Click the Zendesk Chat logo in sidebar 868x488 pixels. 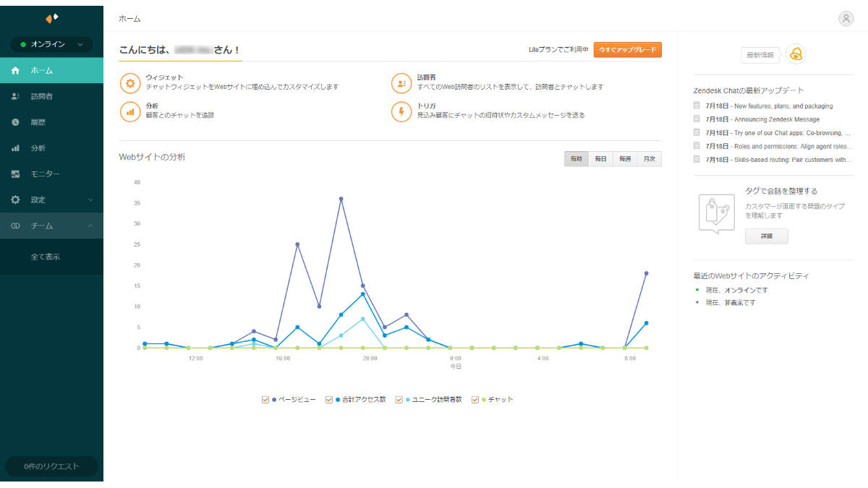pyautogui.click(x=51, y=18)
